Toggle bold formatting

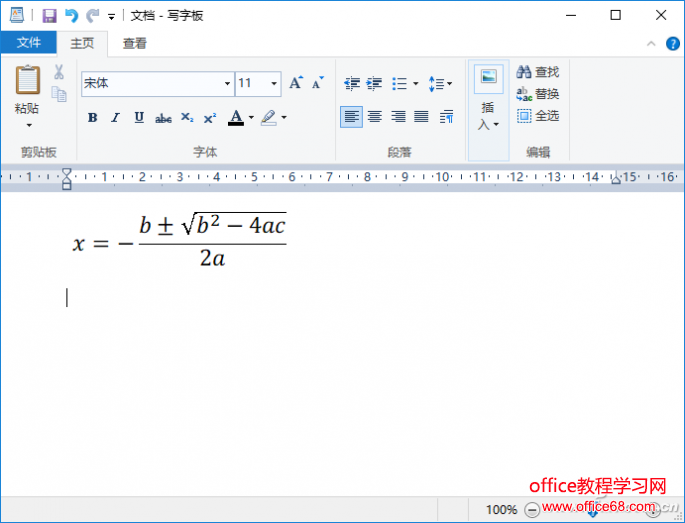[92, 118]
